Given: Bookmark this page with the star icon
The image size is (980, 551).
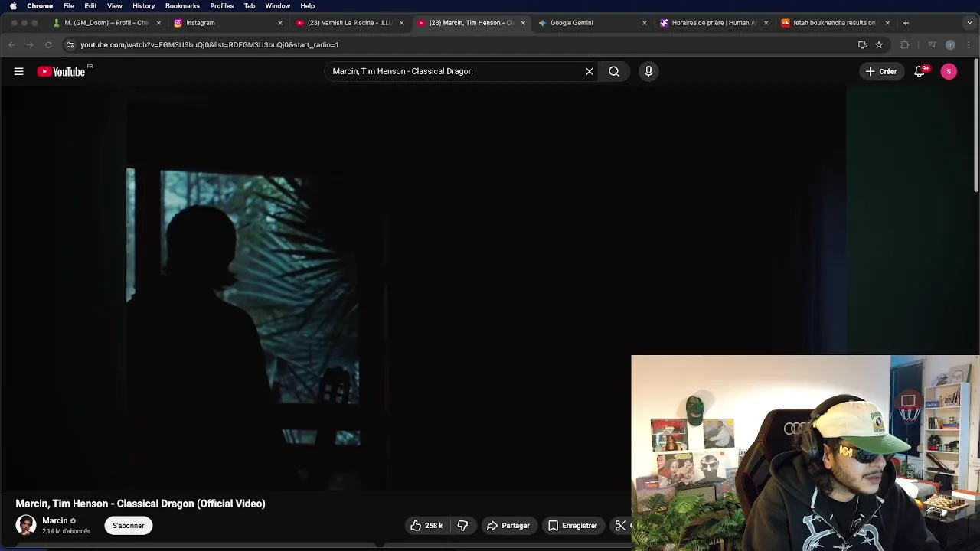Looking at the screenshot, I should pyautogui.click(x=879, y=44).
